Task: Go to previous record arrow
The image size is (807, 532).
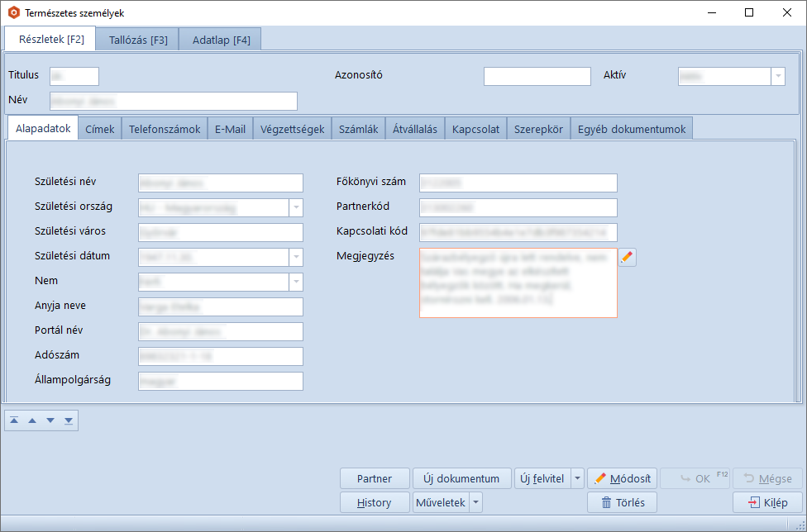Action: (32, 420)
